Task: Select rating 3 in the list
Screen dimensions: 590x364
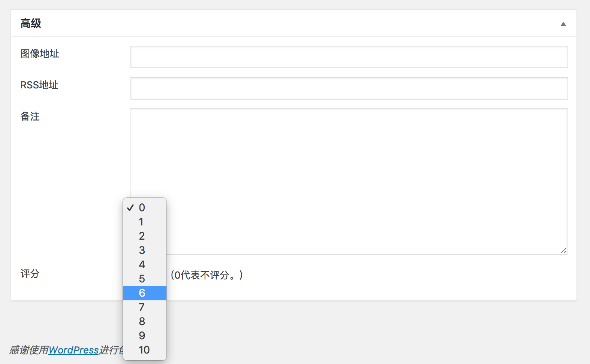Action: [145, 250]
